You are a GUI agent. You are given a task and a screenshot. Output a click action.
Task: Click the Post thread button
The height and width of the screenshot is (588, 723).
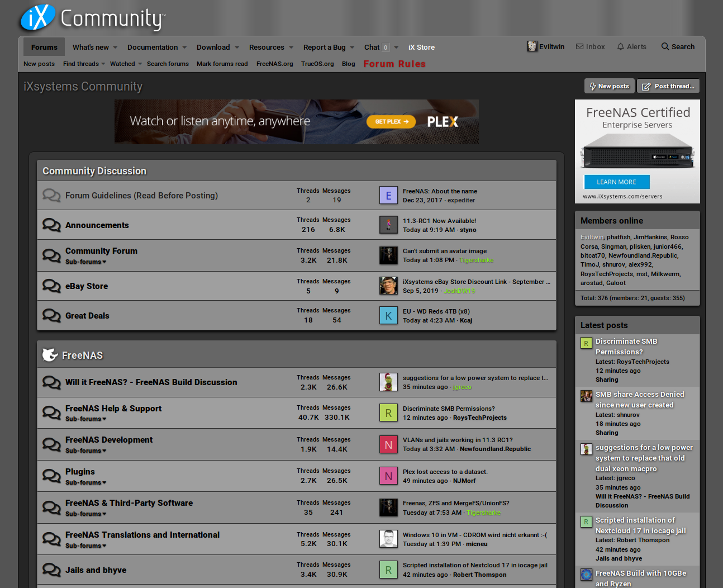(x=668, y=86)
